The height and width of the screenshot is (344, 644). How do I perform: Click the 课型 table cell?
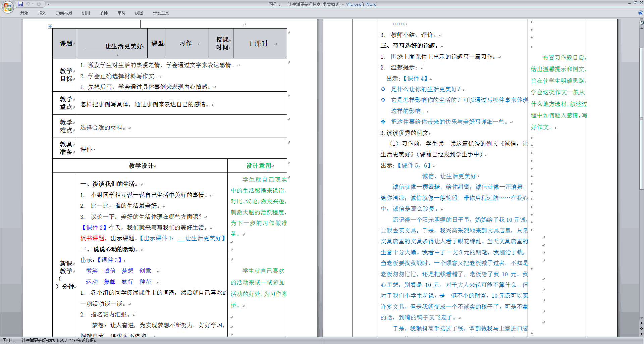pos(157,43)
